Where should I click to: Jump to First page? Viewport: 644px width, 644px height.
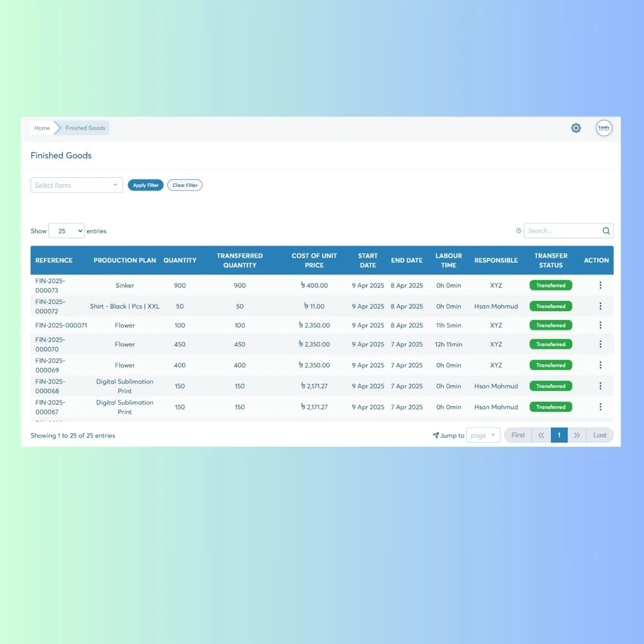pos(518,435)
